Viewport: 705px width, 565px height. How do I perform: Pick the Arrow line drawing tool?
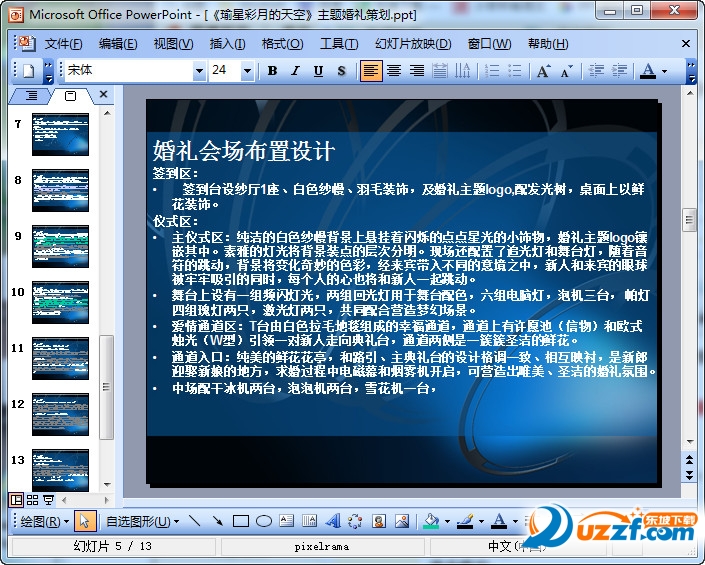coord(218,521)
